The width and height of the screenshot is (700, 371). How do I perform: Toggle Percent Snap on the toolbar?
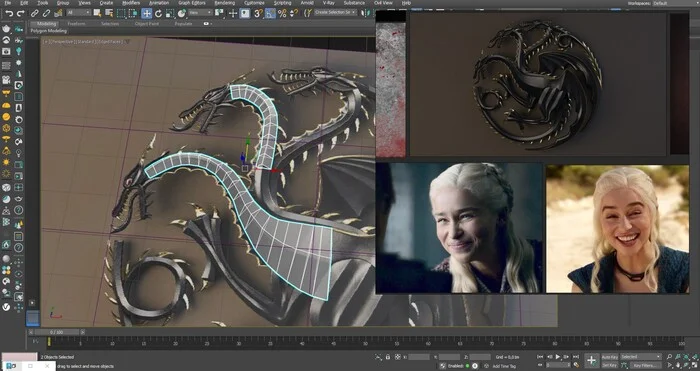coord(282,13)
